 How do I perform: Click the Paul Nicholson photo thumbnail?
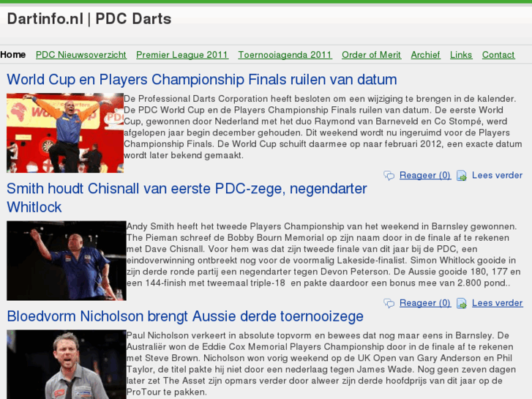67,365
